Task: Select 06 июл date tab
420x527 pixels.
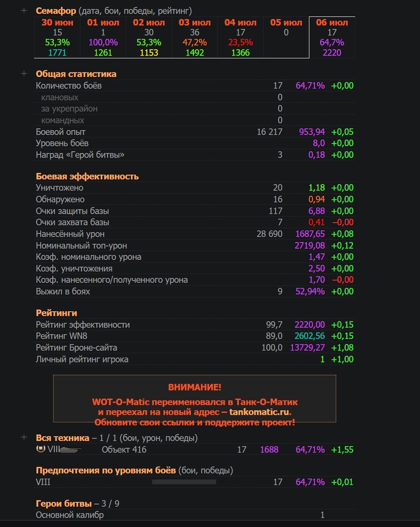Action: point(332,38)
